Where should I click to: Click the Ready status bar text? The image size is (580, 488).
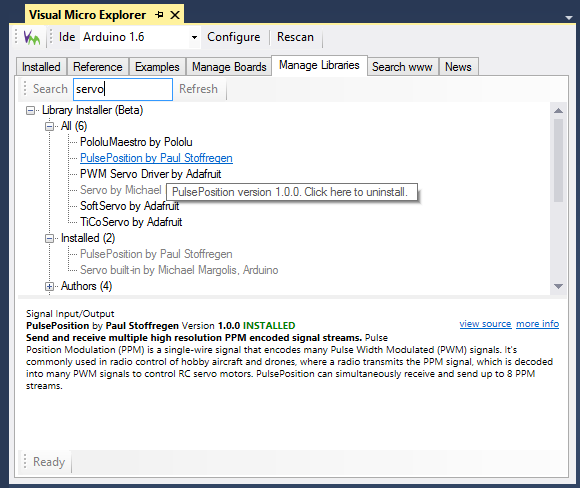tap(49, 462)
